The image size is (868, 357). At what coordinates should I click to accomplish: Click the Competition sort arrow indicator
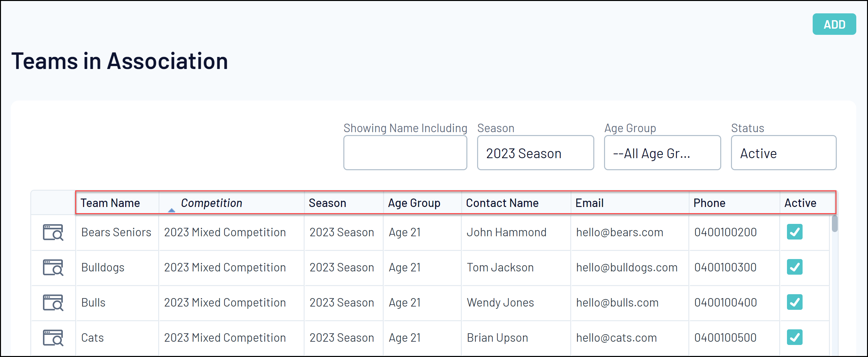click(x=172, y=210)
